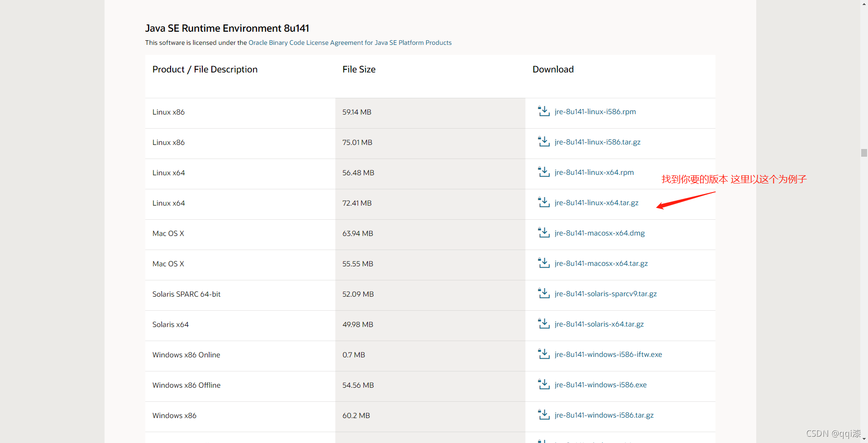
Task: Click download icon for jre-8u141-linux-i586.rpm
Action: coord(544,111)
